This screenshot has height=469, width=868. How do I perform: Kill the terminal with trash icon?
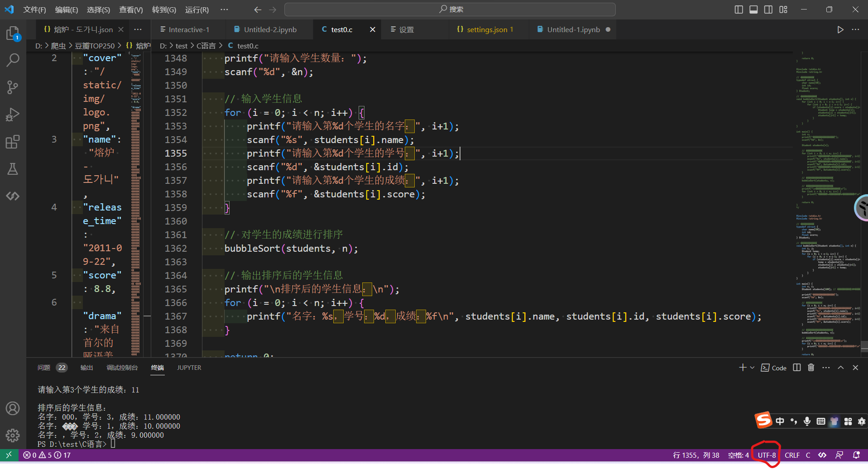pos(811,368)
